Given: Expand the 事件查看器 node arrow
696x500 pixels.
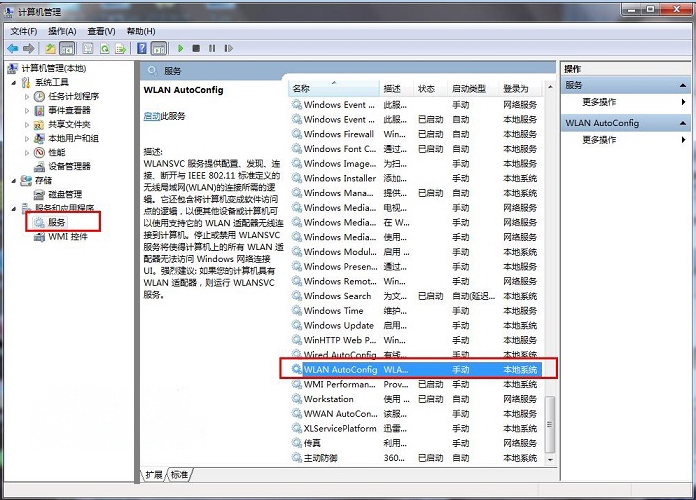Looking at the screenshot, I should point(27,111).
